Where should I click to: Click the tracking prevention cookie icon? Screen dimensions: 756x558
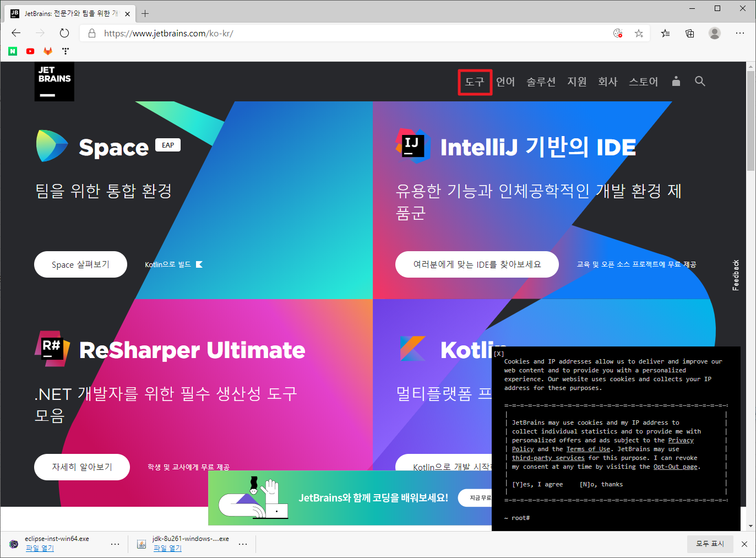tap(618, 33)
